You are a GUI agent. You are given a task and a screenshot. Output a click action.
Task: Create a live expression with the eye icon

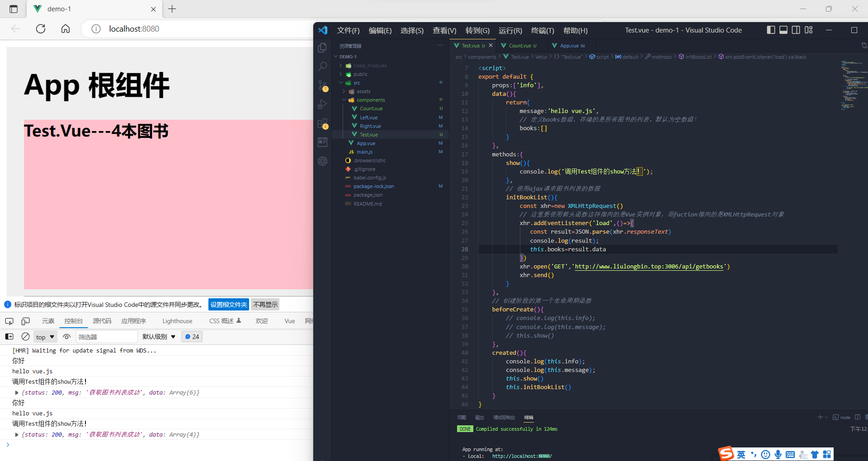pos(66,337)
